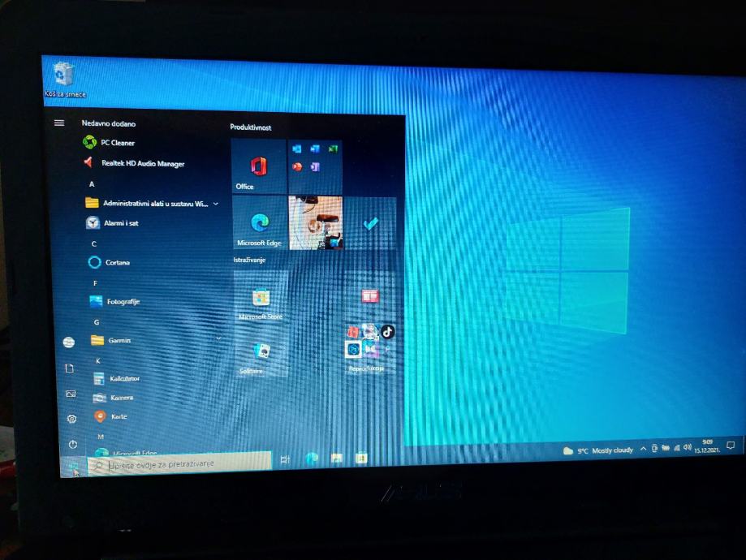Screen dimensions: 746x560
Task: Click the network tray icon
Action: (676, 448)
